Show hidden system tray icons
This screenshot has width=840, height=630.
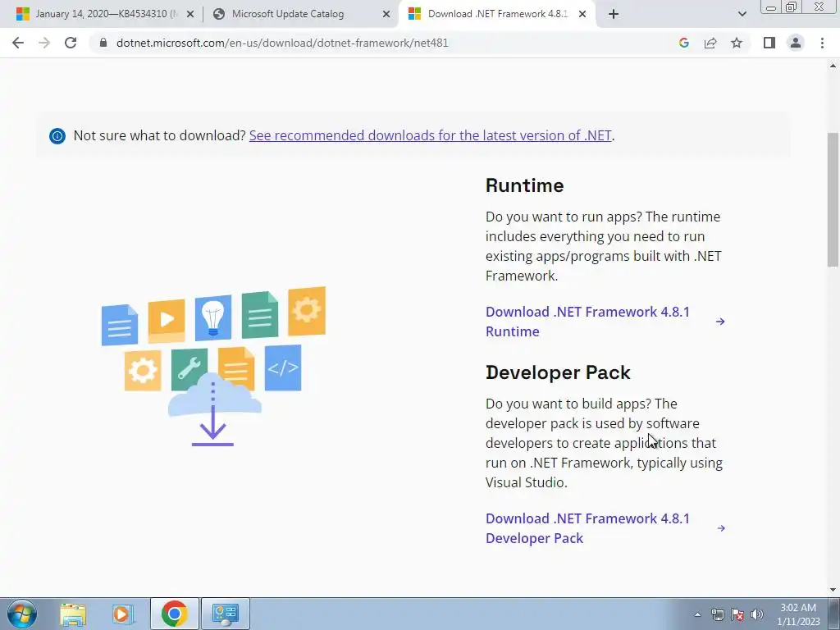point(697,614)
